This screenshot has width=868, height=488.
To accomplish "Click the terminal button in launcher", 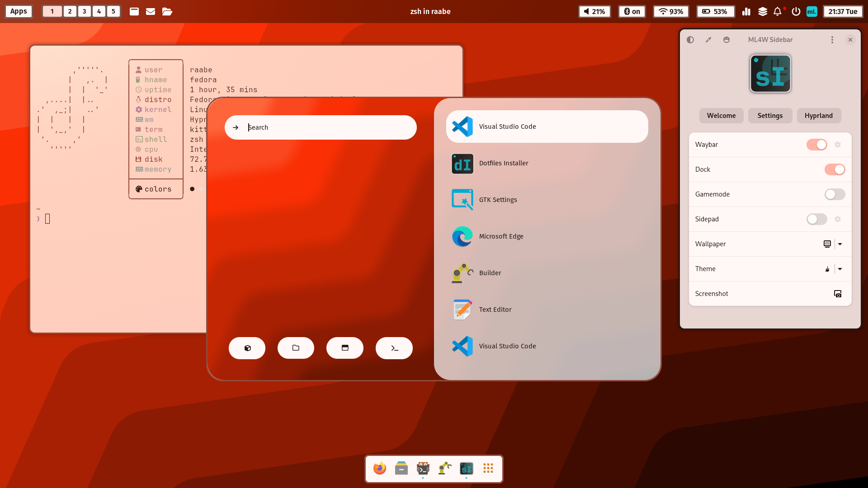I will tap(394, 348).
